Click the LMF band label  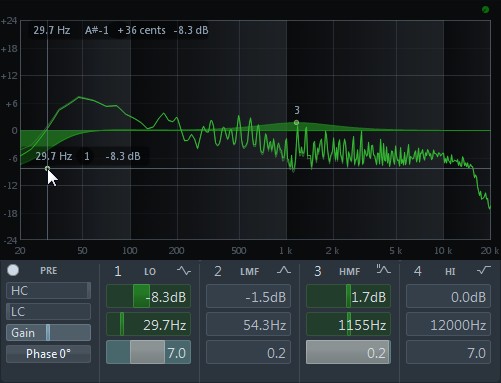coord(250,272)
